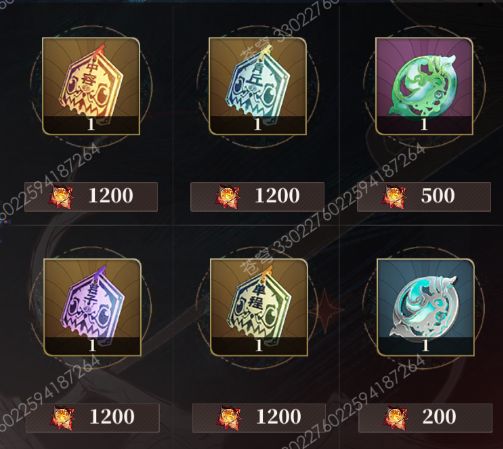Select the orange 中容 mask tag item
Viewport: 503px width, 449px height.
point(91,86)
